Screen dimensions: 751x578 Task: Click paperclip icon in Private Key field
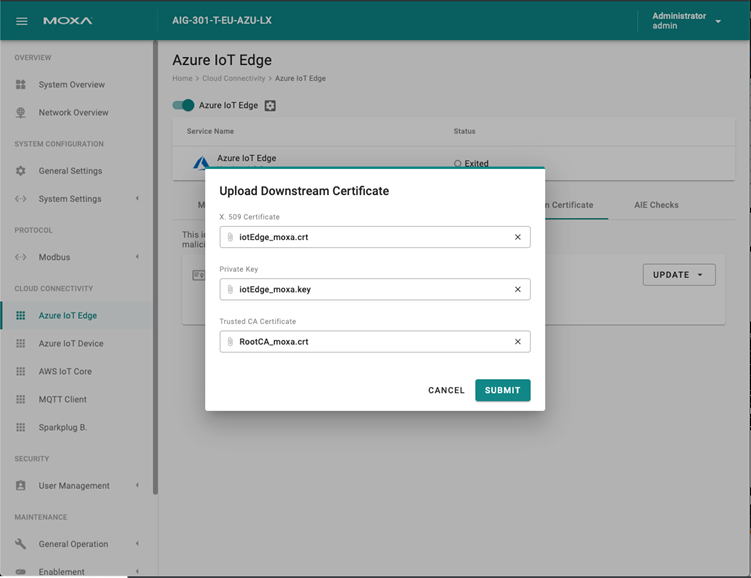(230, 289)
